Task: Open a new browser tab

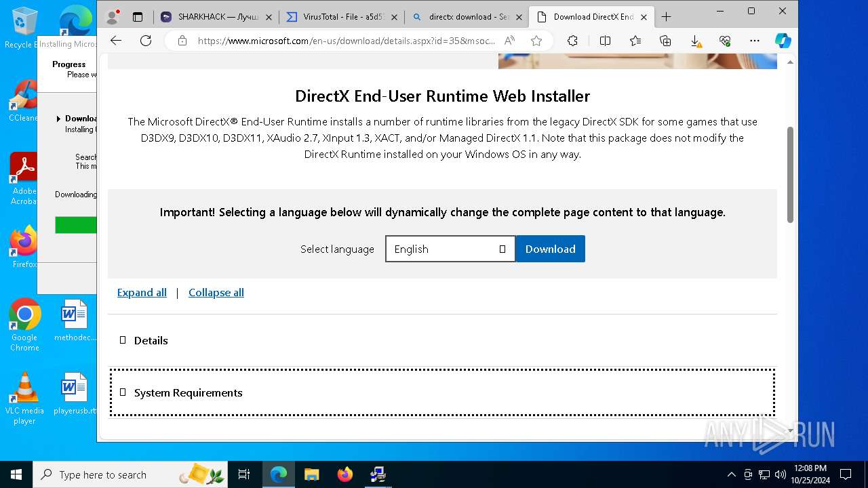Action: 666,17
